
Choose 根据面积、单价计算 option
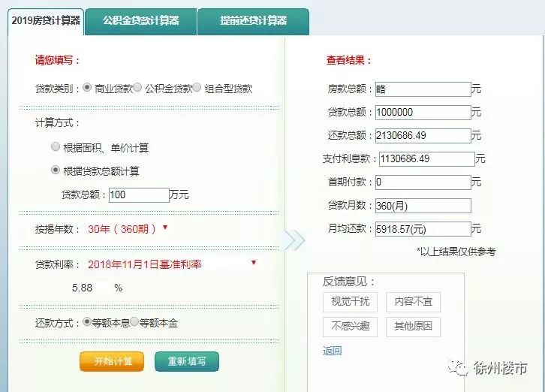point(56,146)
